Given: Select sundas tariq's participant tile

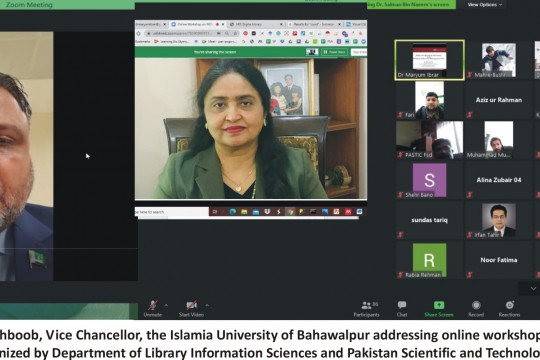Looking at the screenshot, I should (429, 220).
